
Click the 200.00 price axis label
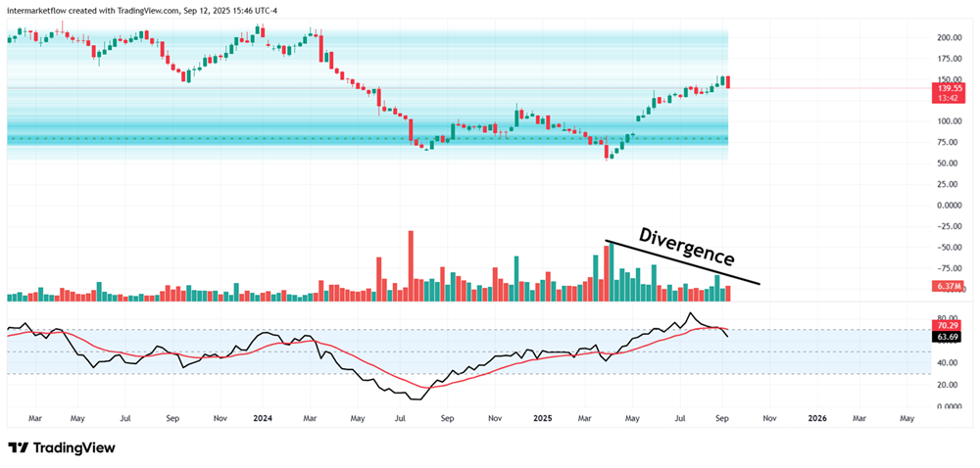coord(948,38)
